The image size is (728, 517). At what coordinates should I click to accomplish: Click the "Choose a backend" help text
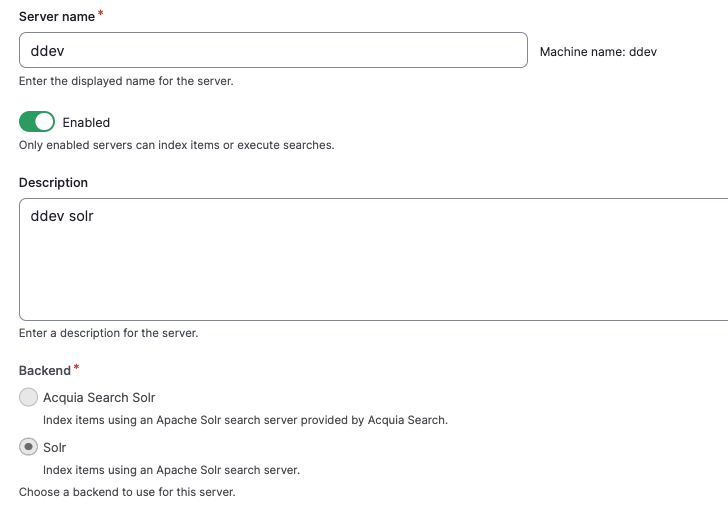point(127,492)
